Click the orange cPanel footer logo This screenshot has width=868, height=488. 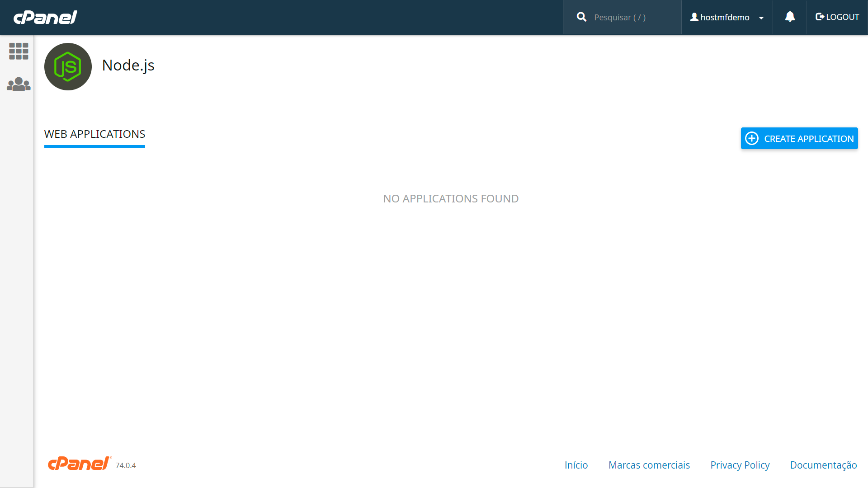tap(79, 463)
